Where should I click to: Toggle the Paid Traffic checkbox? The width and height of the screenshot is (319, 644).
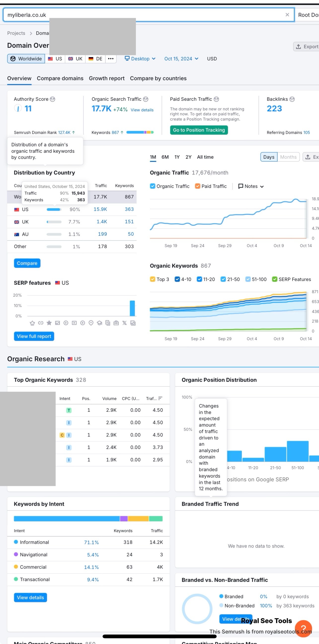pyautogui.click(x=197, y=186)
